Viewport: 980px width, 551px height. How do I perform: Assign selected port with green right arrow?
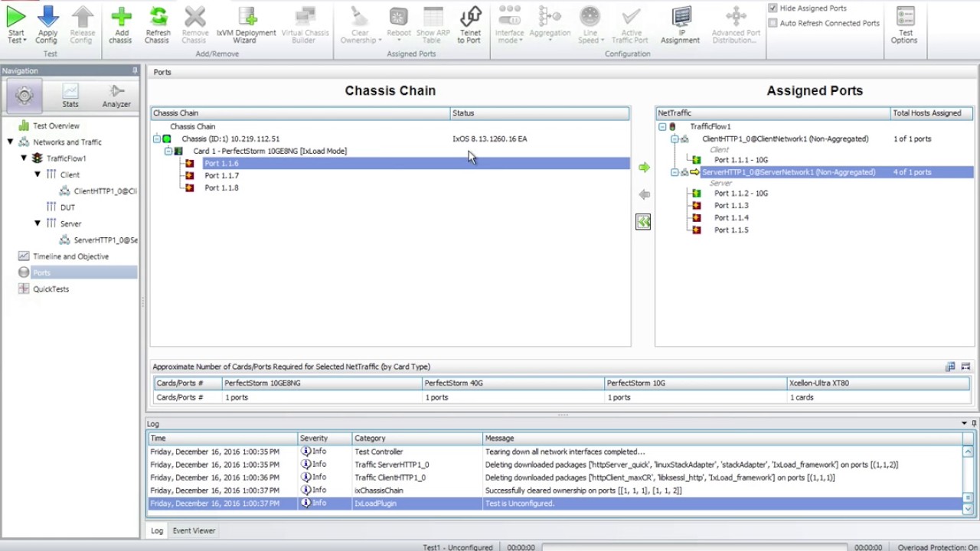[x=644, y=168]
